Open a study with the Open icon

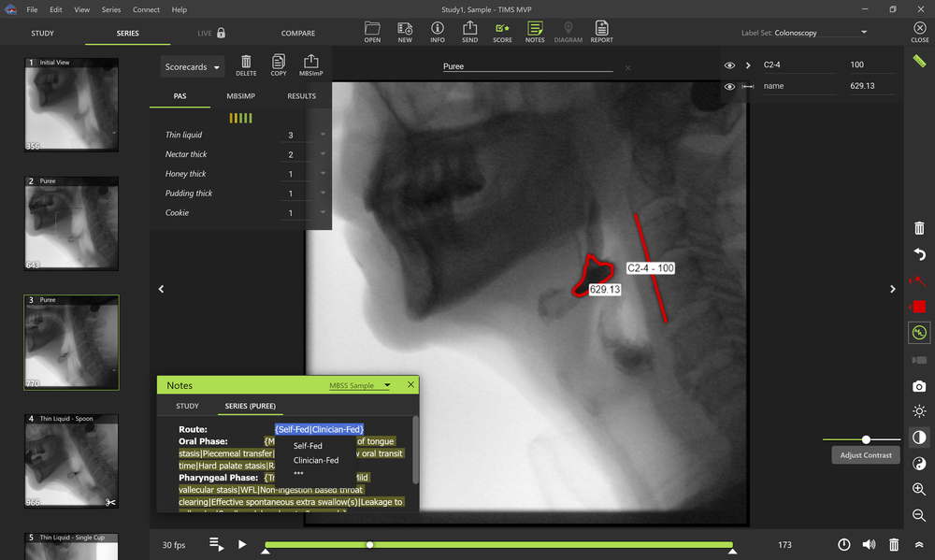coord(371,31)
